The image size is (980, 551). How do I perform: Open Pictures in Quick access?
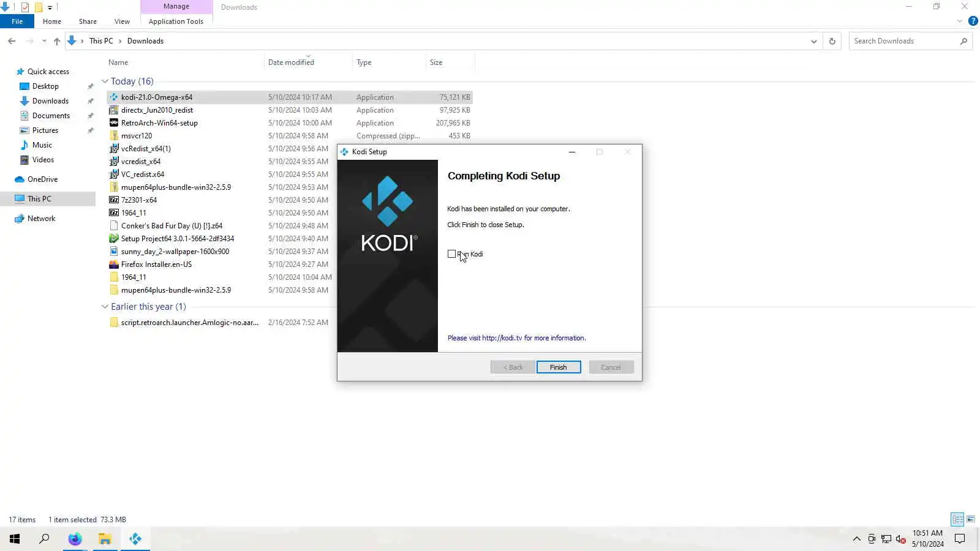45,130
